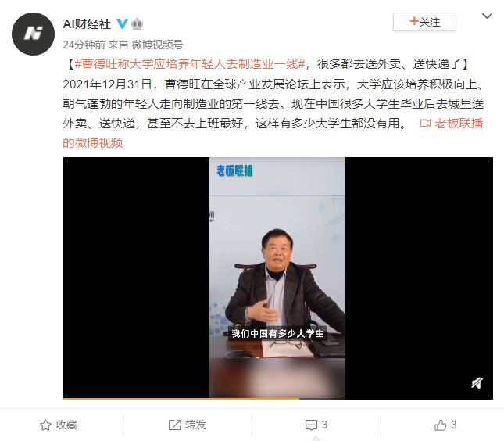Viewport: 504px width, 441px height.
Task: Click the blue verified V badge
Action: [x=122, y=23]
